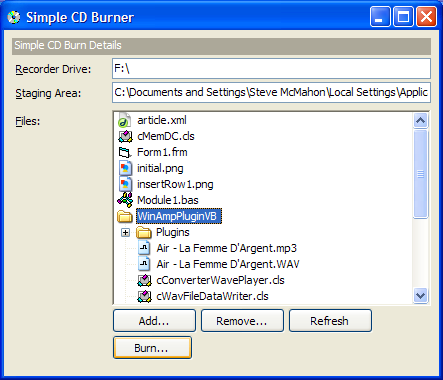443x380 pixels.
Task: Select cConverterWavePlayer.cls in the tree
Action: (220, 280)
